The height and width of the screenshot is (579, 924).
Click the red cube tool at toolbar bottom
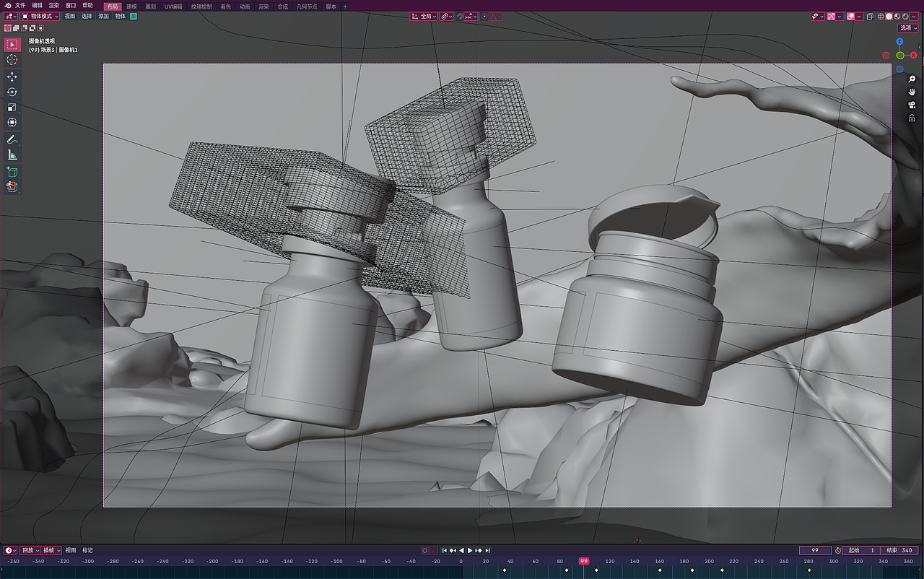(x=12, y=187)
